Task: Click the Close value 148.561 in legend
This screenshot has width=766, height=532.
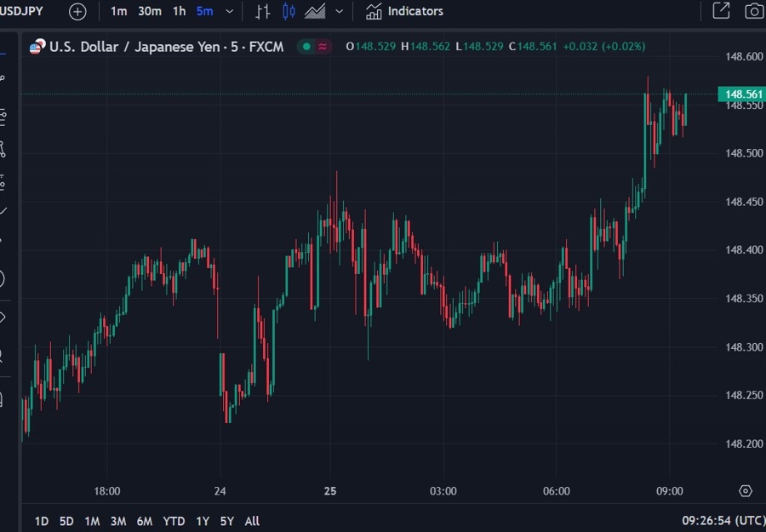Action: 537,47
